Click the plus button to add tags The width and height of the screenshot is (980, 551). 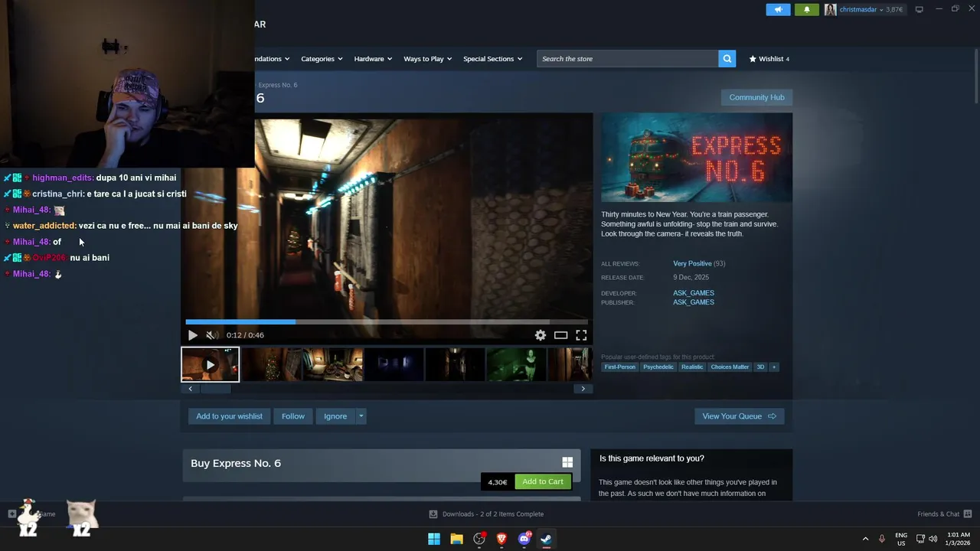pos(774,367)
